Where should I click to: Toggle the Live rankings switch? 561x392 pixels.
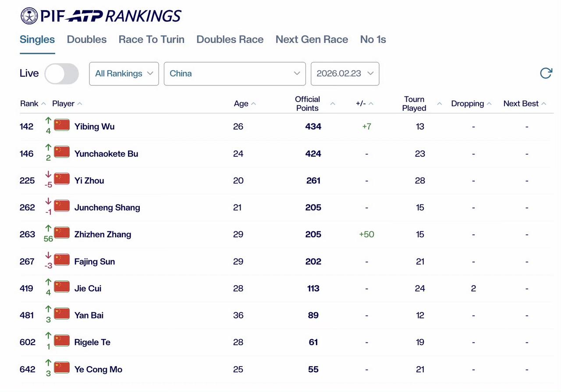(x=61, y=74)
